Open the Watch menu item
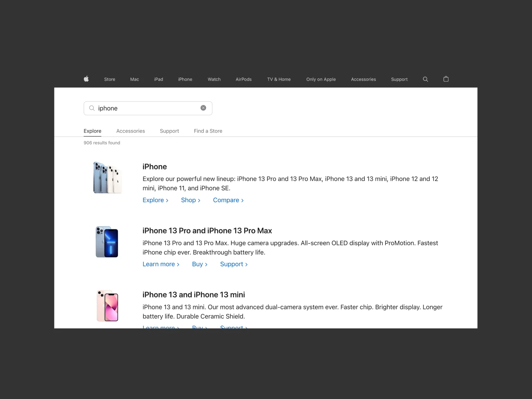This screenshot has width=532, height=399. (x=214, y=79)
